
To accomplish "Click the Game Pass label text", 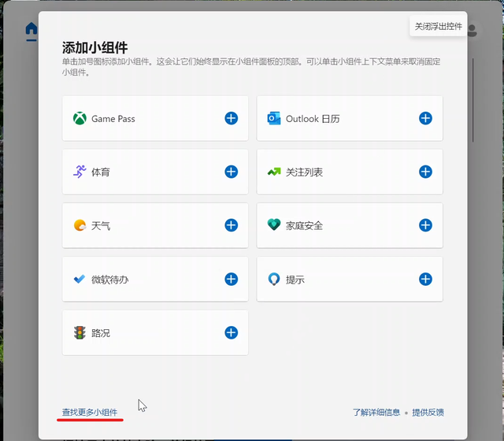I will [113, 119].
